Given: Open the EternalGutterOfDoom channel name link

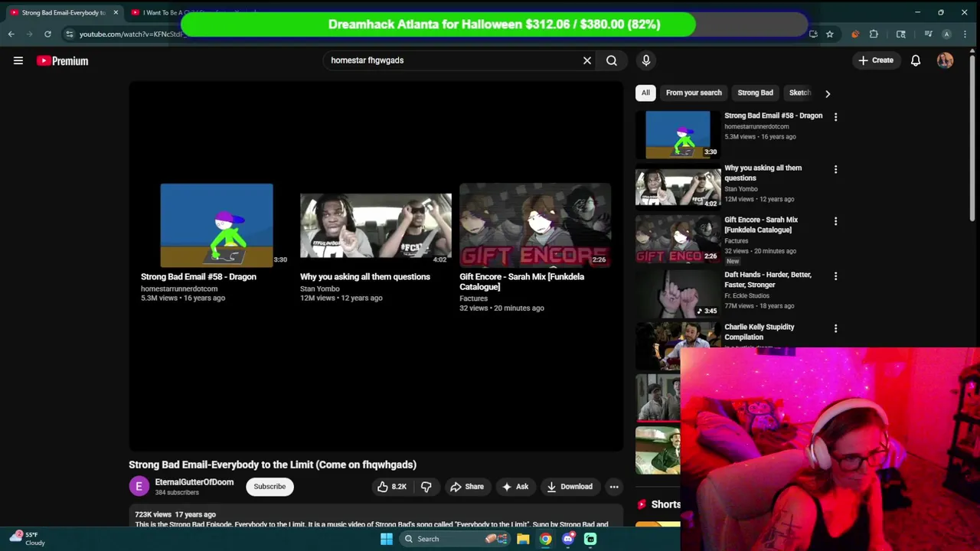Looking at the screenshot, I should pyautogui.click(x=194, y=482).
